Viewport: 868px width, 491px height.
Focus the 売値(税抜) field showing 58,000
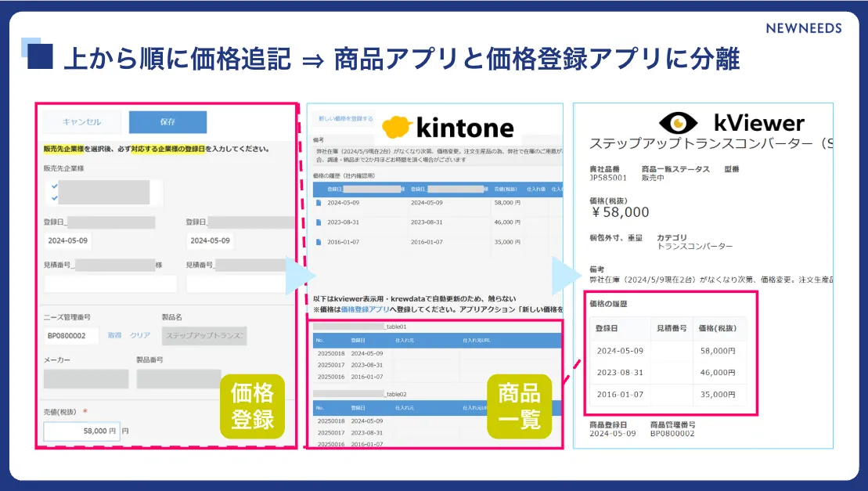[81, 431]
